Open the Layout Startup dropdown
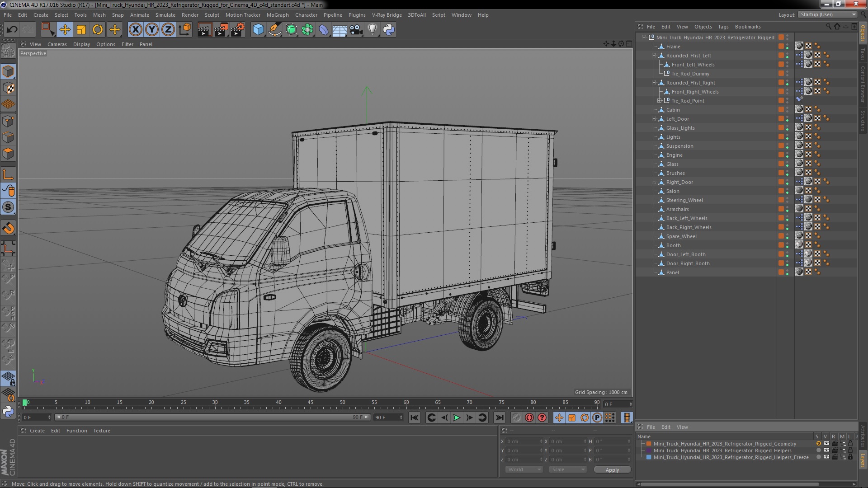 (x=827, y=15)
